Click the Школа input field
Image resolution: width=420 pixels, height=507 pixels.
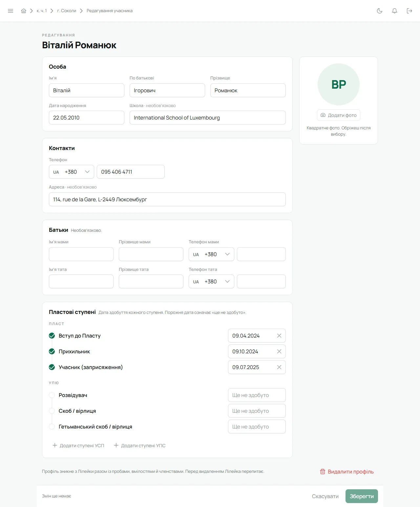click(208, 118)
